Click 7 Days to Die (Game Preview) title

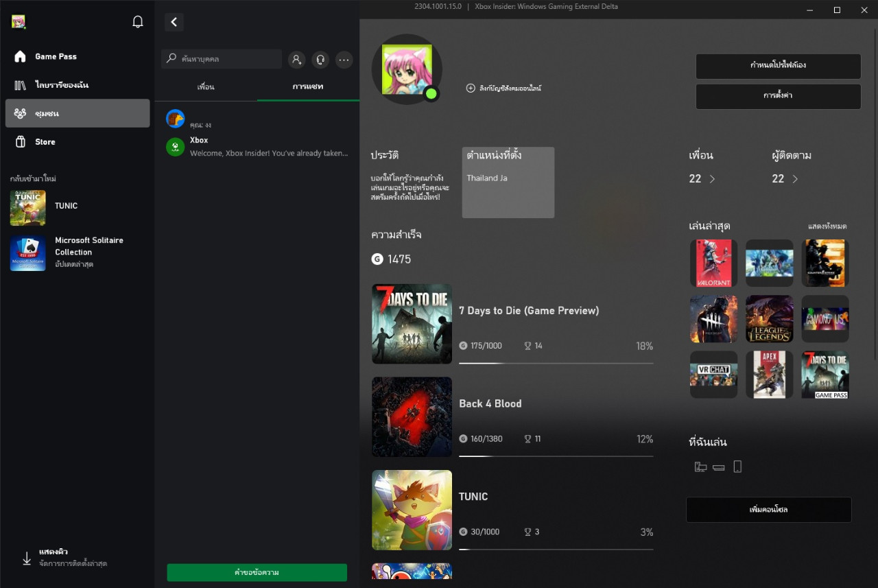coord(529,311)
